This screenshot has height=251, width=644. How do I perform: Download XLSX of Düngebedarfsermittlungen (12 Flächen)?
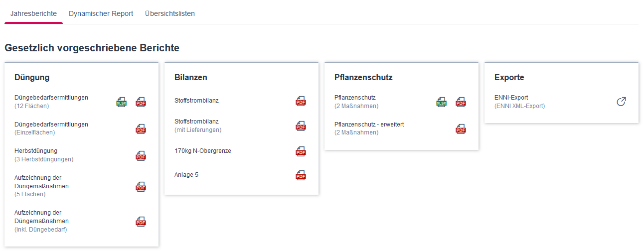click(x=121, y=102)
